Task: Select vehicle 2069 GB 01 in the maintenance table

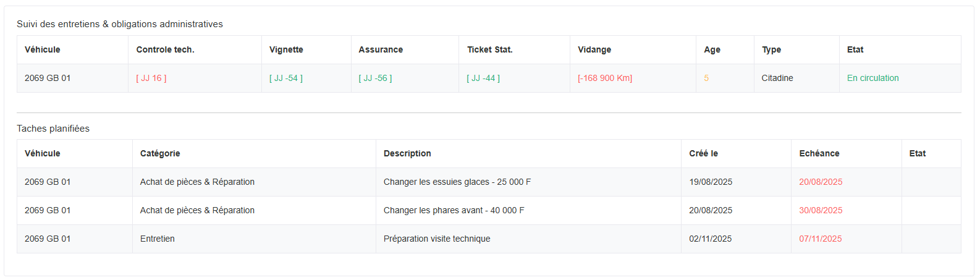Action: tap(48, 78)
